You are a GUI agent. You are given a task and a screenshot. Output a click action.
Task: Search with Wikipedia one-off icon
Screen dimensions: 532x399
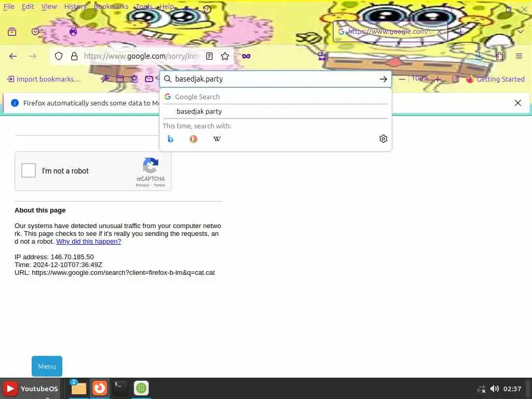pos(217,139)
